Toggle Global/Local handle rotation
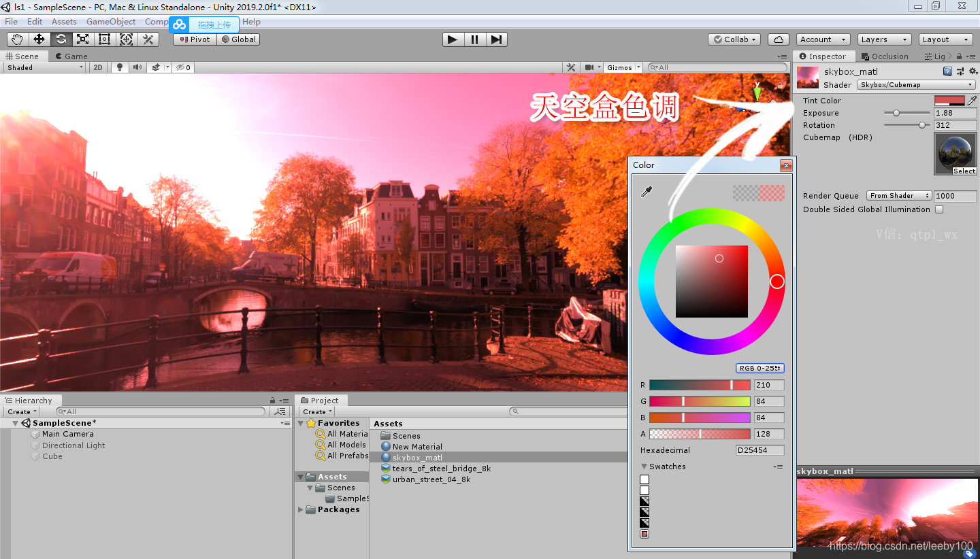Viewport: 980px width, 559px height. [x=238, y=39]
